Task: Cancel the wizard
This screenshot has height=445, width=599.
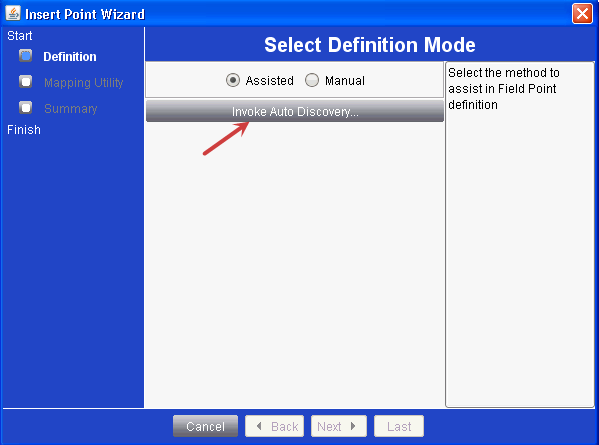Action: pyautogui.click(x=206, y=426)
